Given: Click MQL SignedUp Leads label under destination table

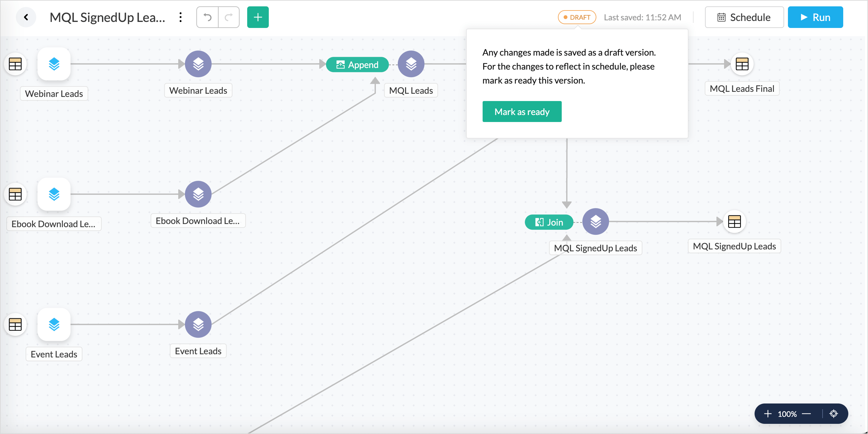Looking at the screenshot, I should pos(734,246).
